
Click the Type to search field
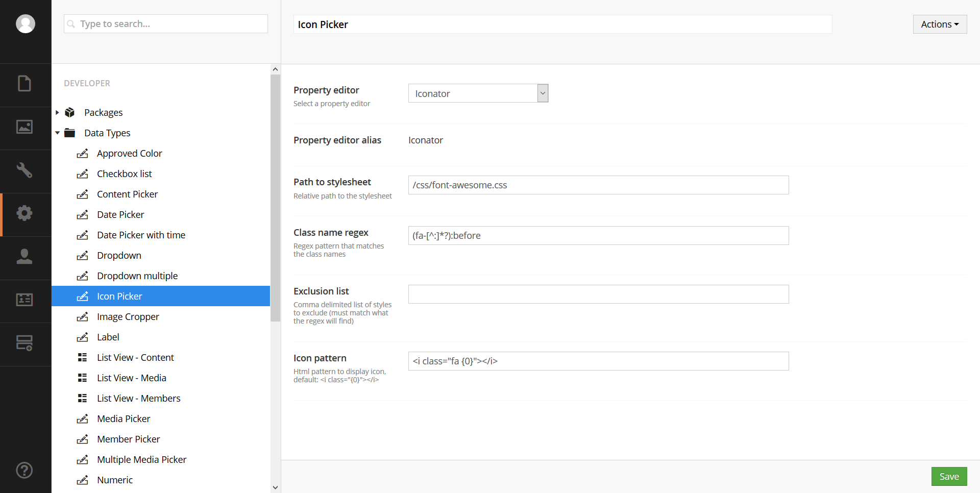(x=166, y=24)
